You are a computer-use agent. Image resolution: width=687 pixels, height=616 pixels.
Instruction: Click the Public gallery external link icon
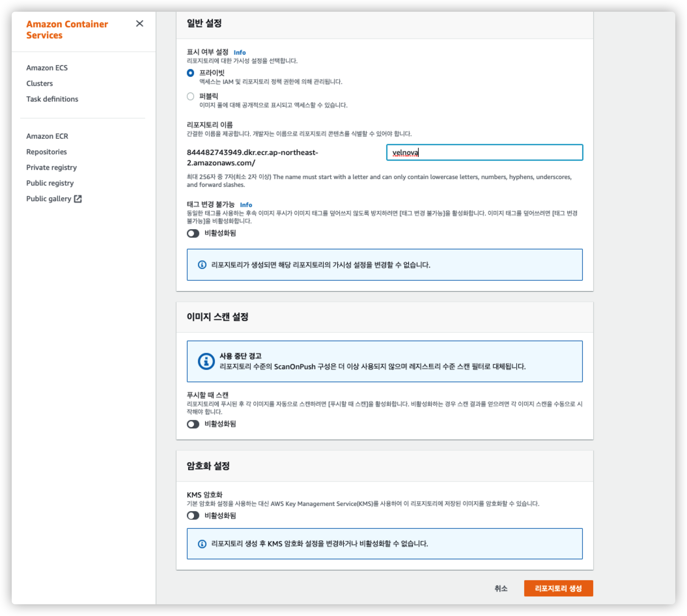point(78,199)
